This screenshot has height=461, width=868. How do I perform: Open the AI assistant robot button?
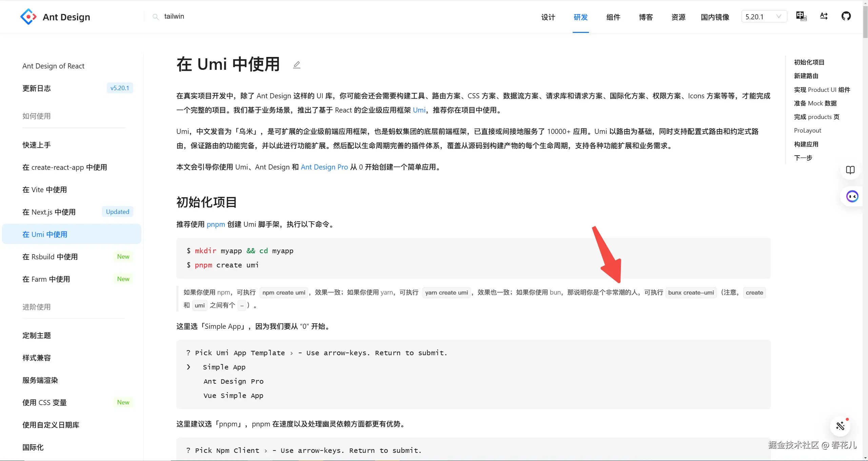coord(852,196)
